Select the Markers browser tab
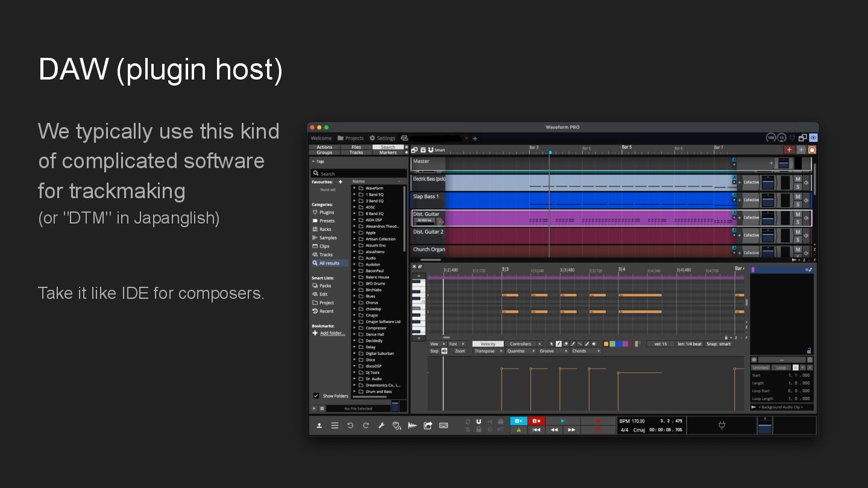The width and height of the screenshot is (868, 488). (388, 152)
